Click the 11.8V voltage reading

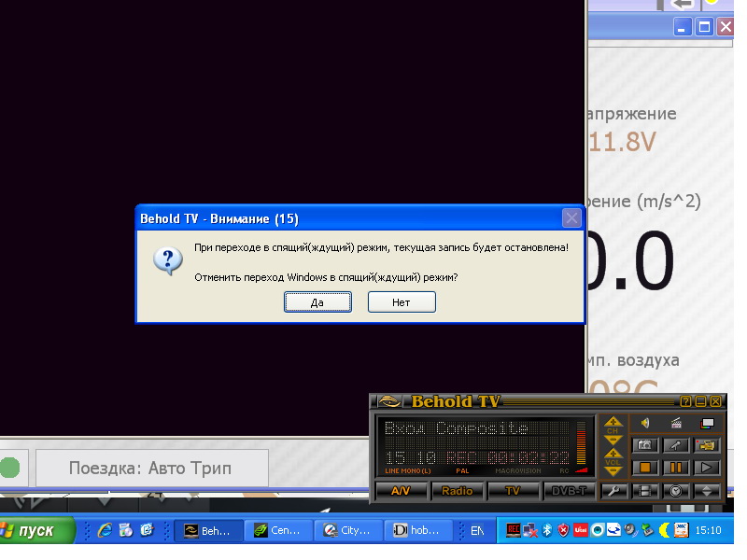(x=623, y=142)
